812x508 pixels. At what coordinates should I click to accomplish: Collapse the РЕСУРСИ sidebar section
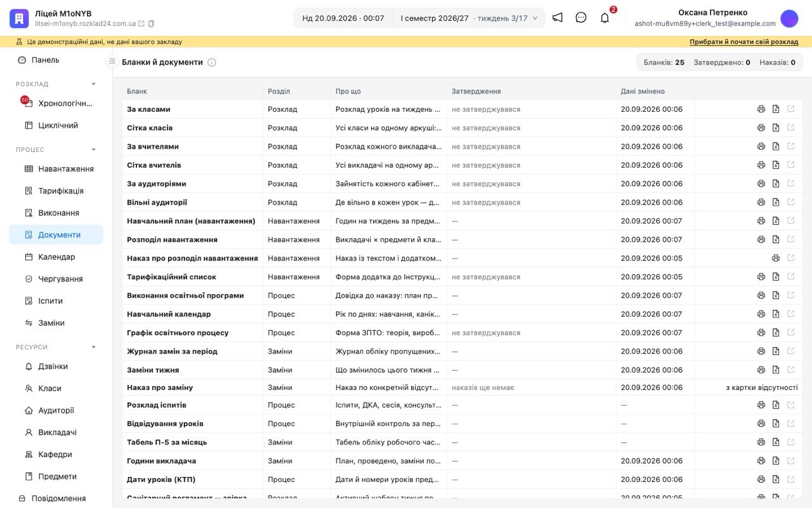94,347
